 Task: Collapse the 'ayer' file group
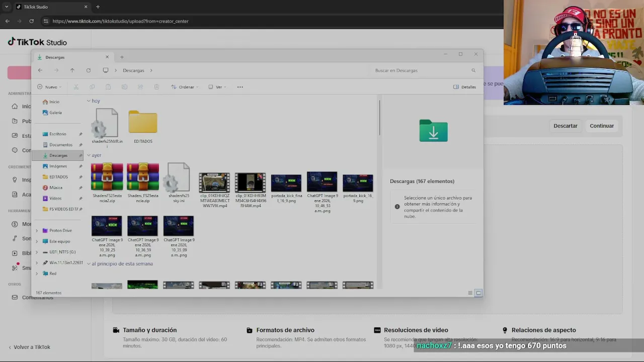(x=89, y=155)
